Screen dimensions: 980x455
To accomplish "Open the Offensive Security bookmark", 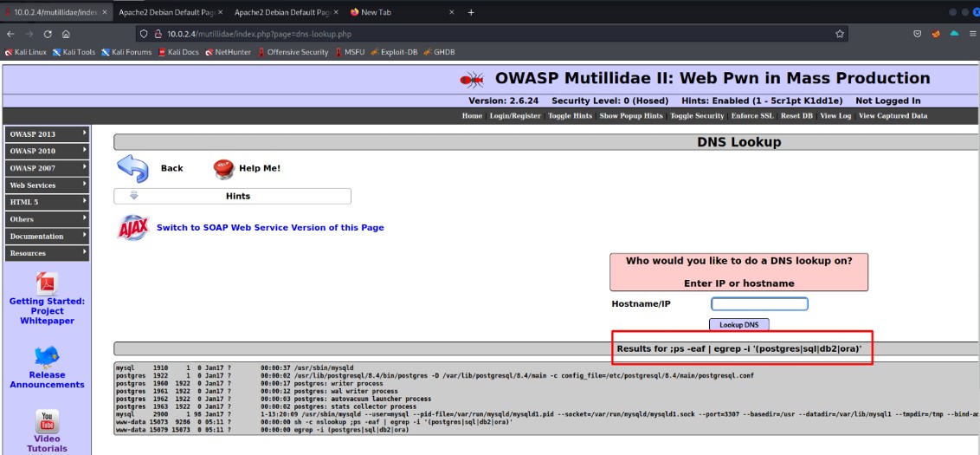I will 293,52.
